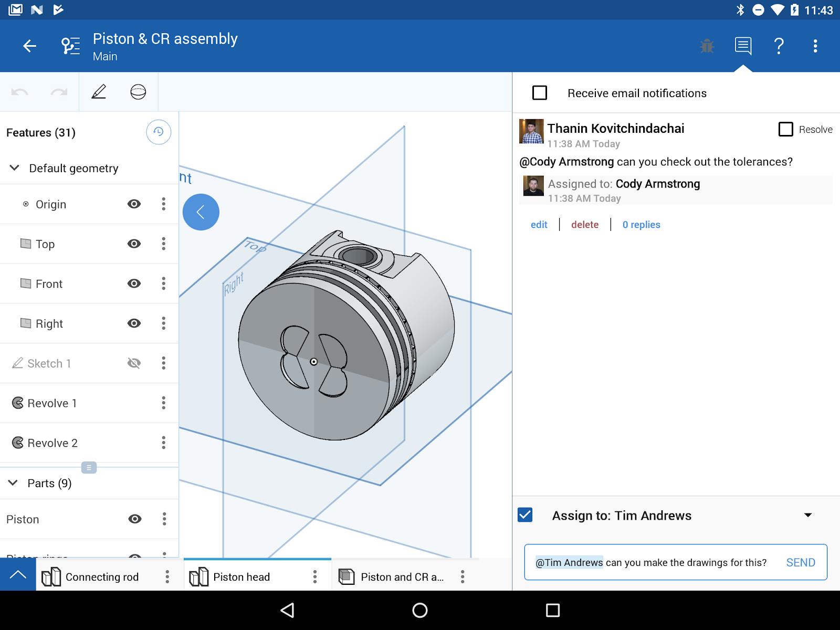Click the 0 replies link

click(x=641, y=225)
